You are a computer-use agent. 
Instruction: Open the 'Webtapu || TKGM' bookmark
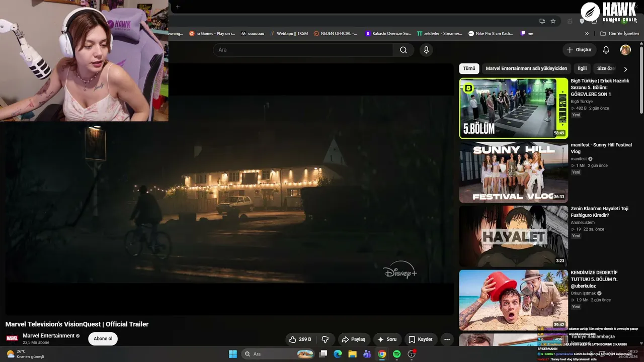(x=288, y=34)
